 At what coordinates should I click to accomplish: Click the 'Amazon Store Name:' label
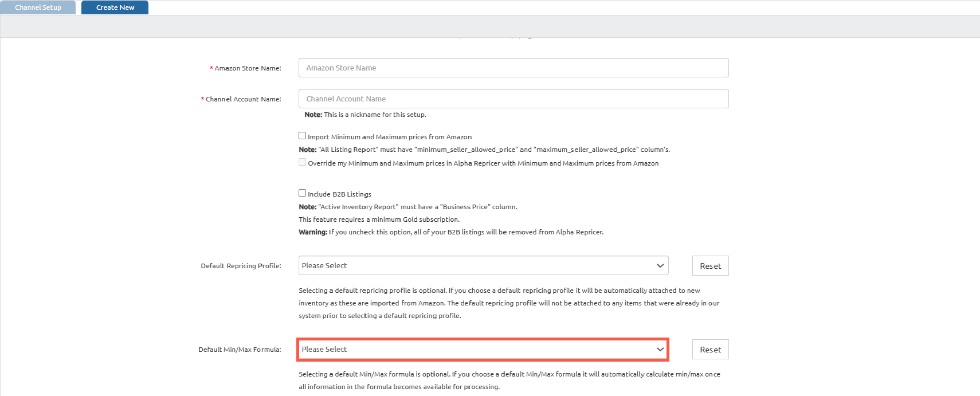pyautogui.click(x=248, y=68)
